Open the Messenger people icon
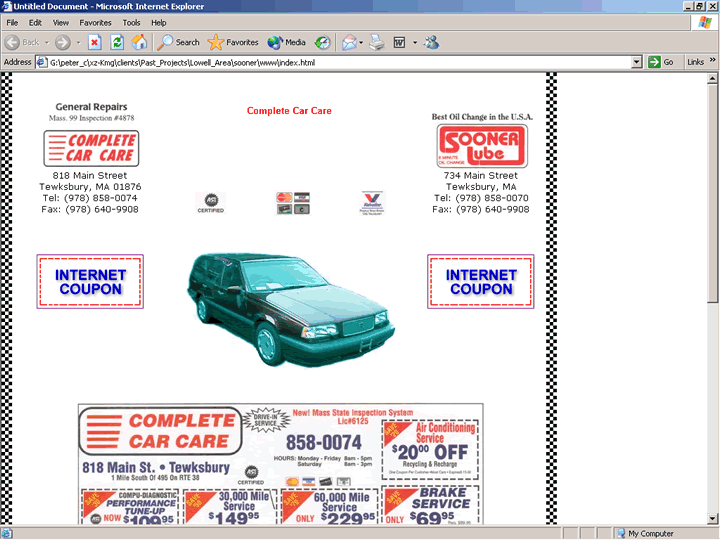Image resolution: width=720 pixels, height=540 pixels. (432, 43)
